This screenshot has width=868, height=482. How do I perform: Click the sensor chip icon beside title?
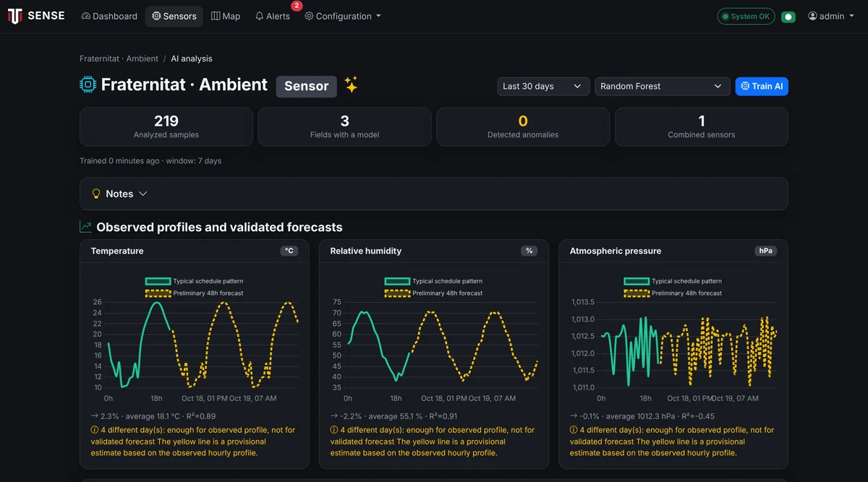[88, 85]
